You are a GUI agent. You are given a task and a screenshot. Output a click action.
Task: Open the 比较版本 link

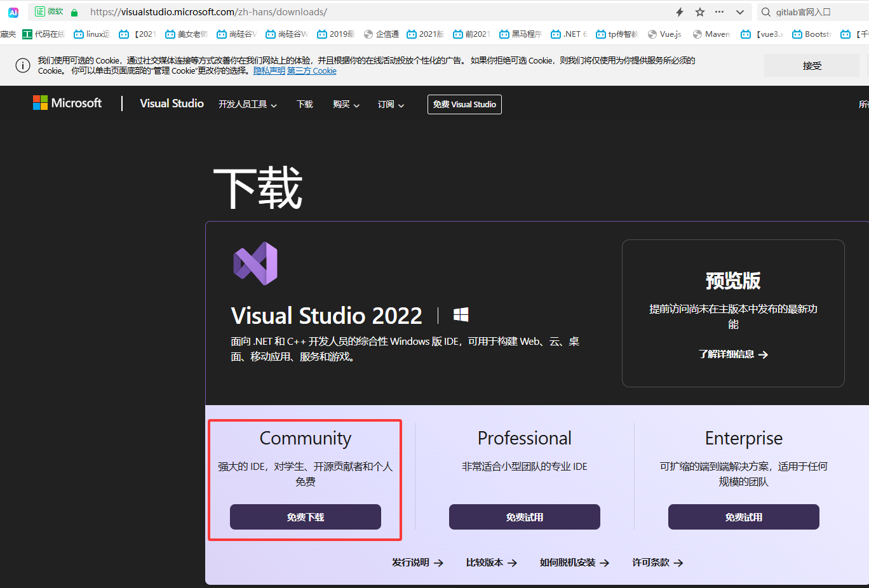(492, 563)
